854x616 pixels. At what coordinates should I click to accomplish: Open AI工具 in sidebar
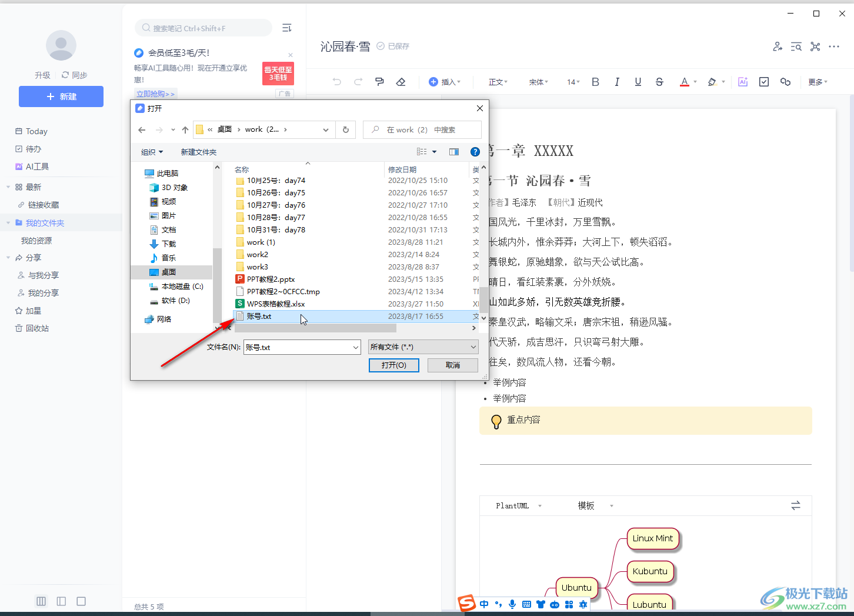click(37, 167)
